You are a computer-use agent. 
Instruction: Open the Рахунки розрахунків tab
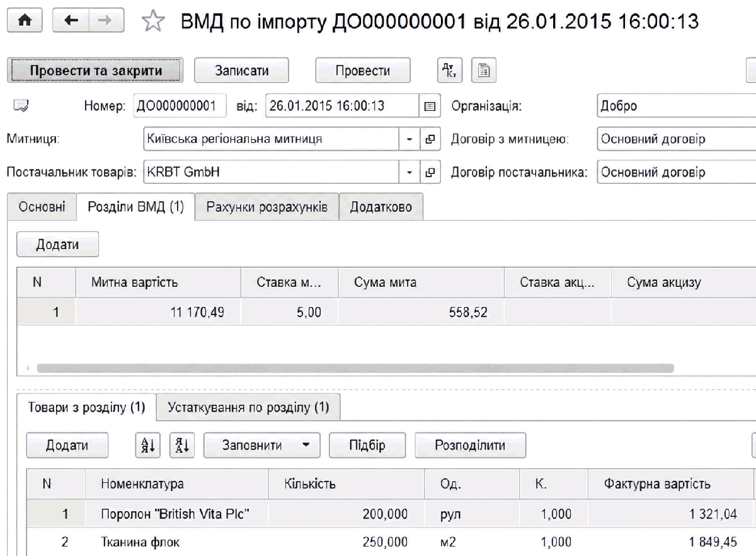click(266, 208)
